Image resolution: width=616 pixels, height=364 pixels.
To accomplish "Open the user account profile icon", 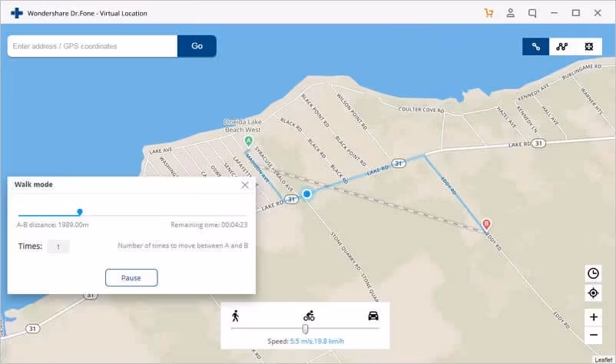I will coord(511,13).
